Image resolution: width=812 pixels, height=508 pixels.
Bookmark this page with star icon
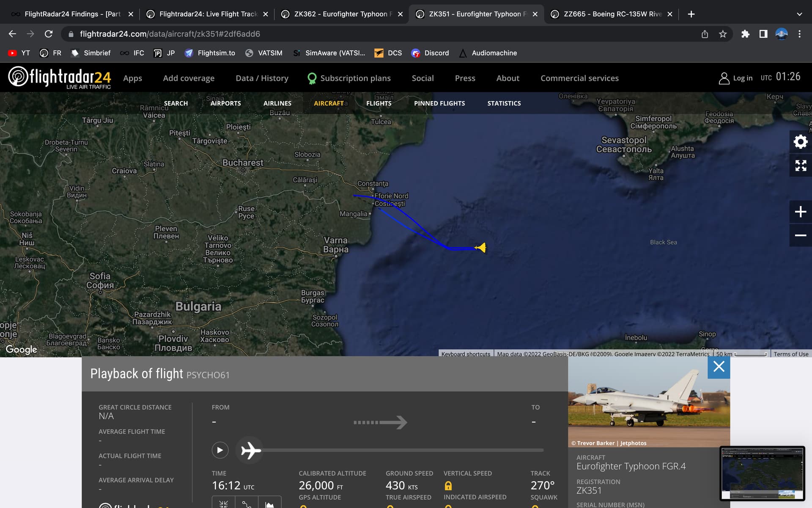click(x=723, y=34)
